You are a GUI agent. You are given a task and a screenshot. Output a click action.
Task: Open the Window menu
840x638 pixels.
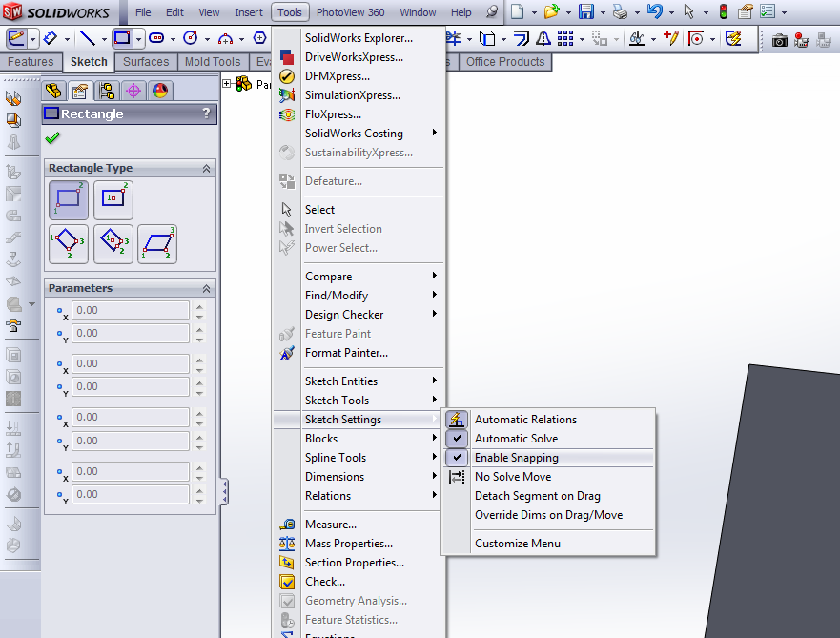tap(418, 12)
